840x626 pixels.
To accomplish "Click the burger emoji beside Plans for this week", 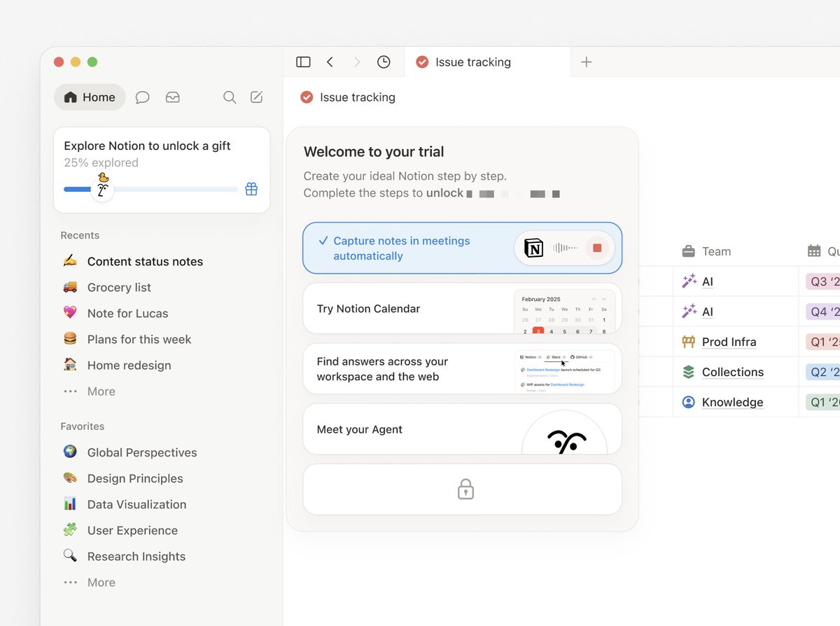I will click(70, 339).
